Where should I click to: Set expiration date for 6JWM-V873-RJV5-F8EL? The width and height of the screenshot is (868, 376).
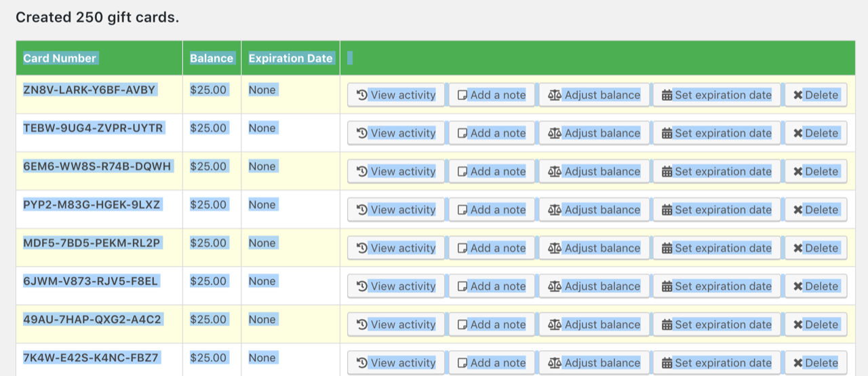tap(717, 286)
